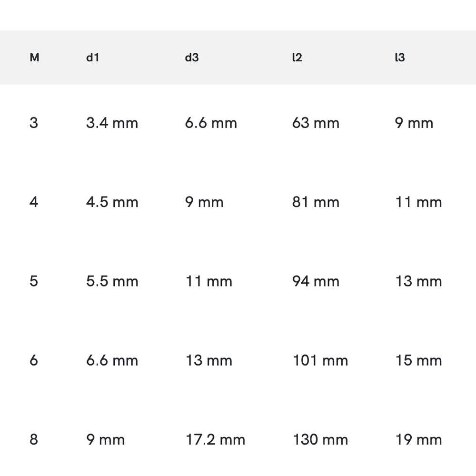Select the 4.5 mm cell
The height and width of the screenshot is (476, 476).
coord(112,202)
